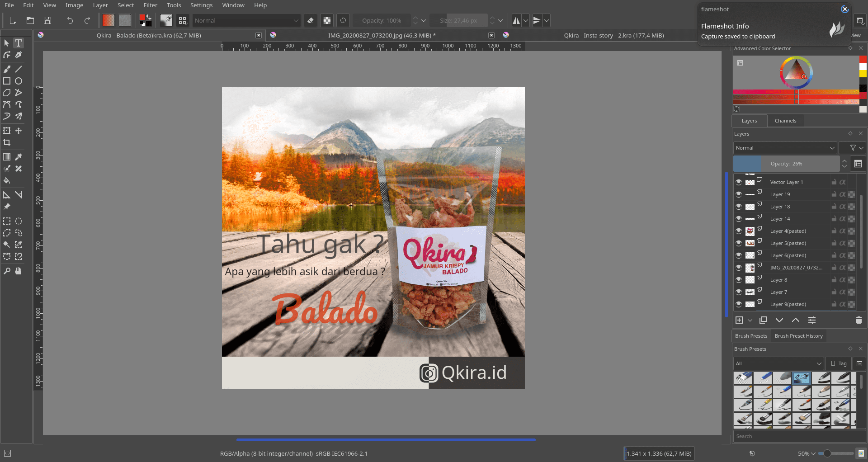The width and height of the screenshot is (868, 462).
Task: Hide Layer 19 visibility
Action: pos(739,194)
